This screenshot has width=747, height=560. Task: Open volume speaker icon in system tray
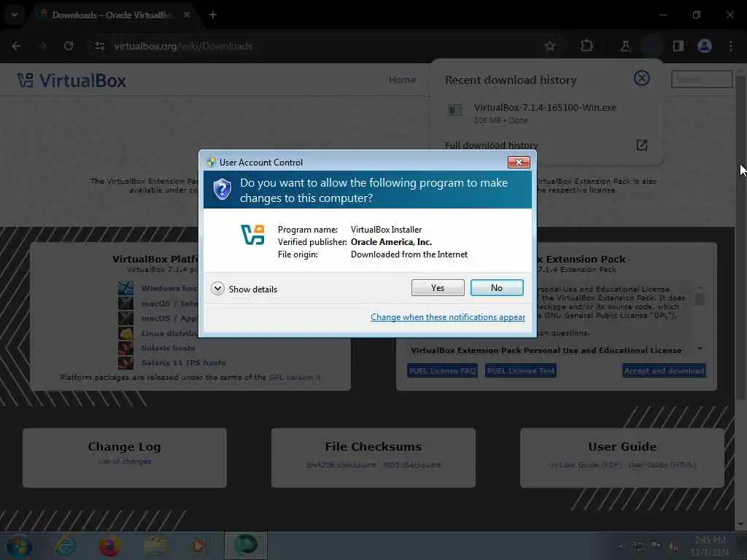pyautogui.click(x=673, y=546)
